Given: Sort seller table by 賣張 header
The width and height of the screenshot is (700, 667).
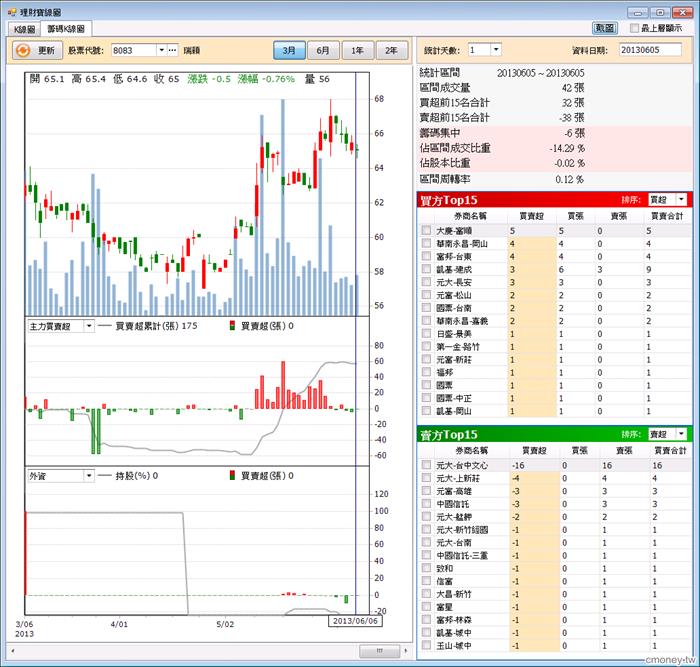Looking at the screenshot, I should [625, 451].
